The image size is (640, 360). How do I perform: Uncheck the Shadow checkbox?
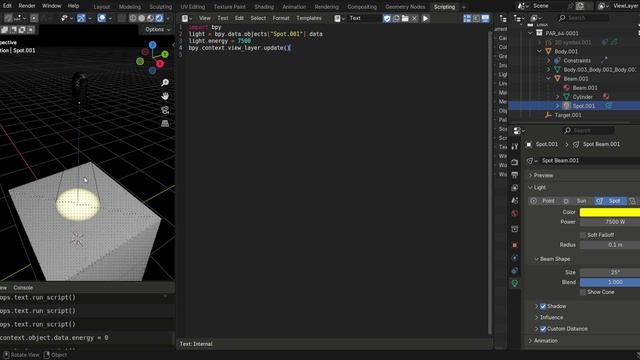(x=543, y=306)
